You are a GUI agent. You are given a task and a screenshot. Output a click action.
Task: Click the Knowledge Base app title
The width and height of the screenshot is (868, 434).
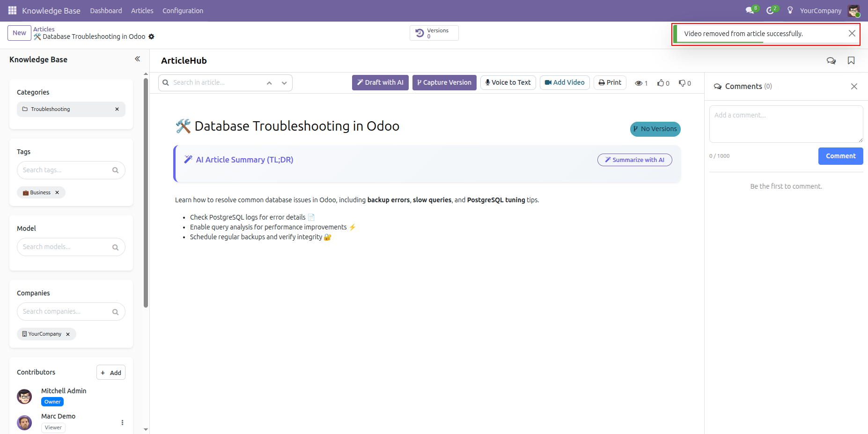click(x=51, y=10)
